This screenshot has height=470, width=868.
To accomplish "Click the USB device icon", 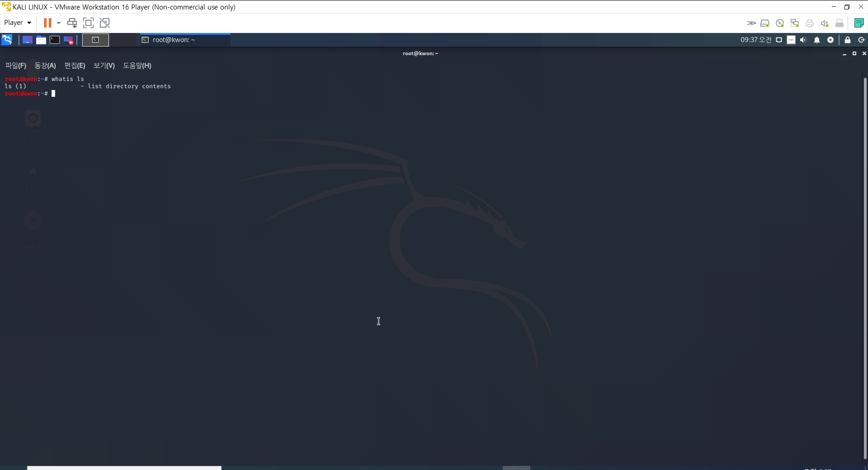I will (x=840, y=23).
